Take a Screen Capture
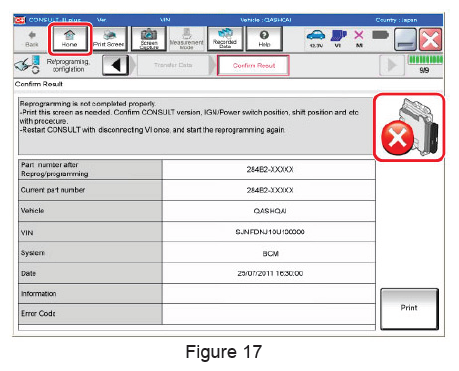This screenshot has width=459, height=371. 149,39
